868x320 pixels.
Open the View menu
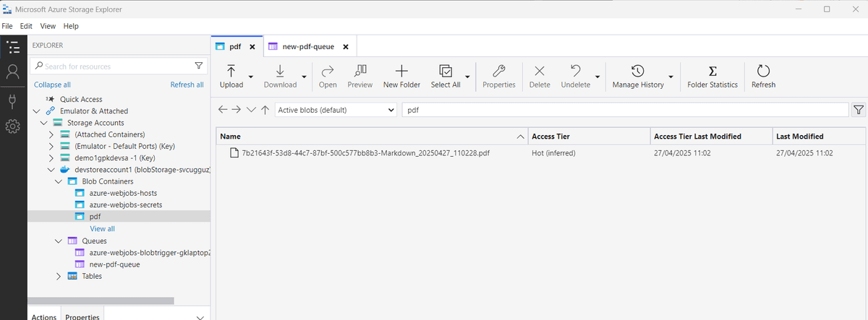(x=48, y=26)
